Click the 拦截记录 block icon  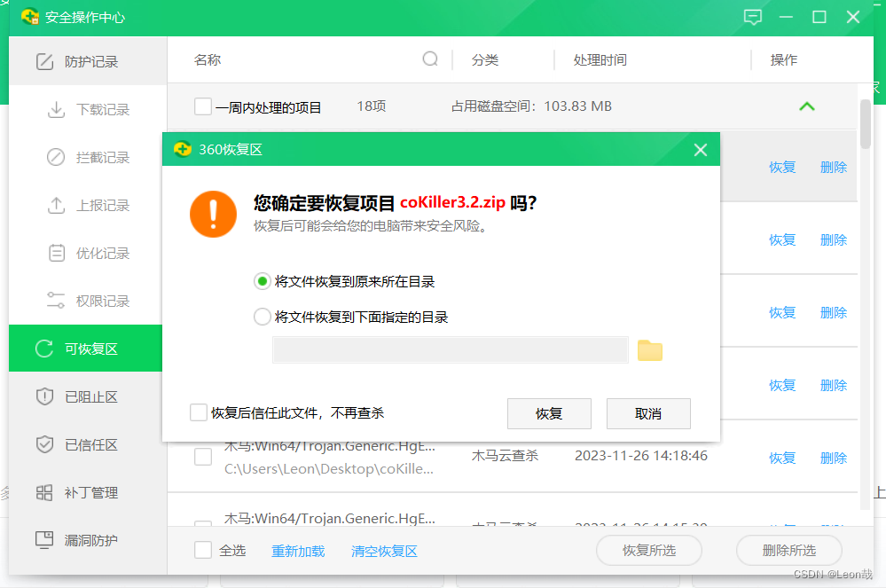click(x=56, y=157)
